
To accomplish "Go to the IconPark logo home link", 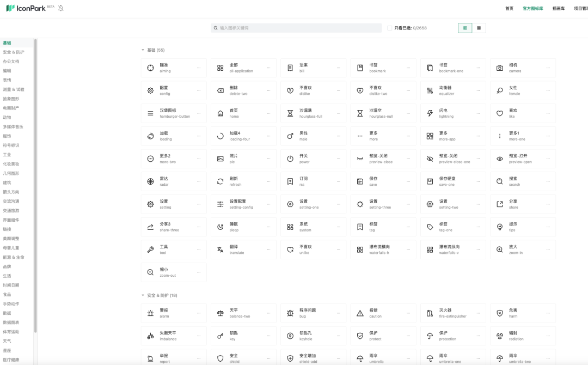I will pyautogui.click(x=26, y=8).
